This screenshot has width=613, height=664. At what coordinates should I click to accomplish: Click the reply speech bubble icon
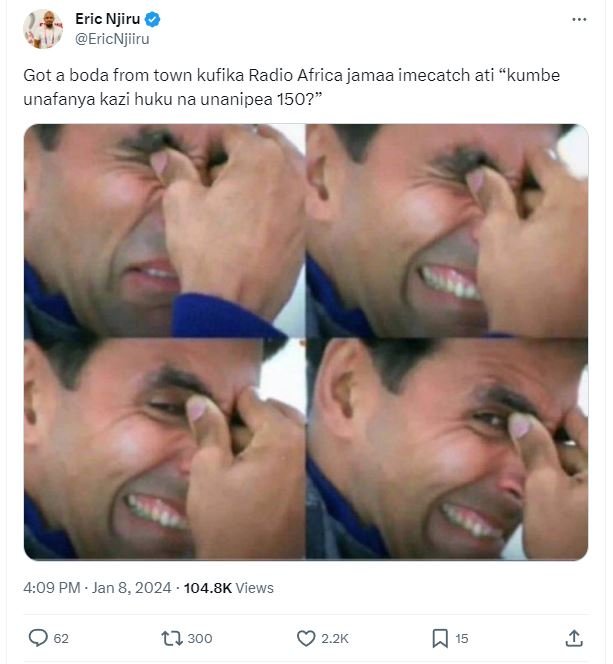(x=38, y=637)
